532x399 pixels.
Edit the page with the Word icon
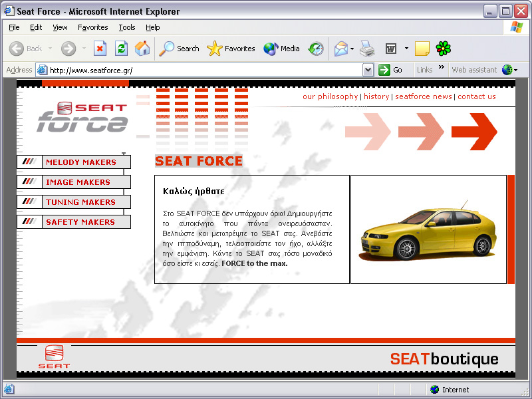tap(391, 49)
